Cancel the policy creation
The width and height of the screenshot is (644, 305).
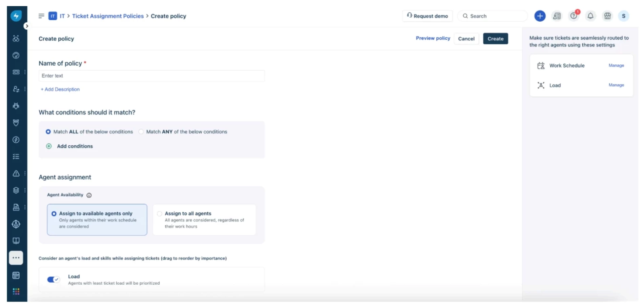click(466, 39)
